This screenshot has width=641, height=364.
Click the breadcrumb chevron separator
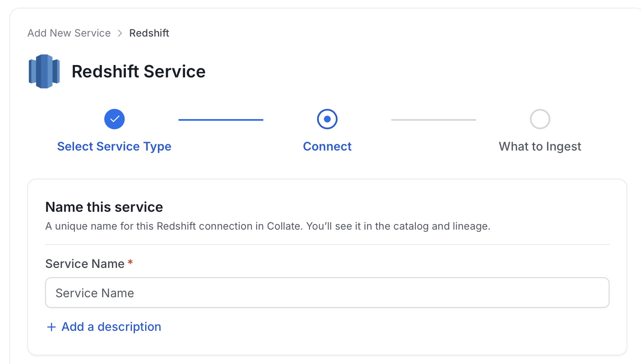[120, 33]
